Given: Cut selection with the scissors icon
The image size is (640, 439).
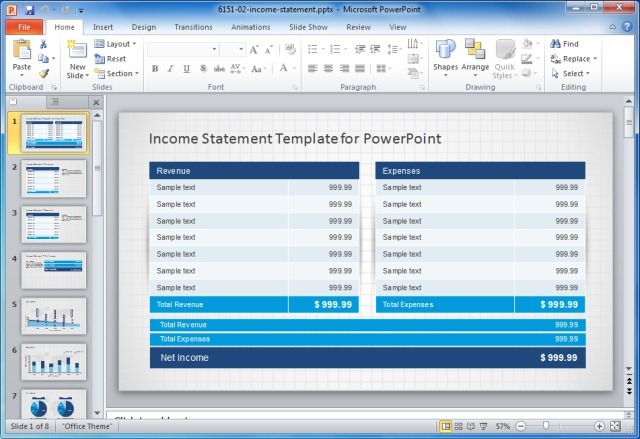Looking at the screenshot, I should click(x=43, y=44).
